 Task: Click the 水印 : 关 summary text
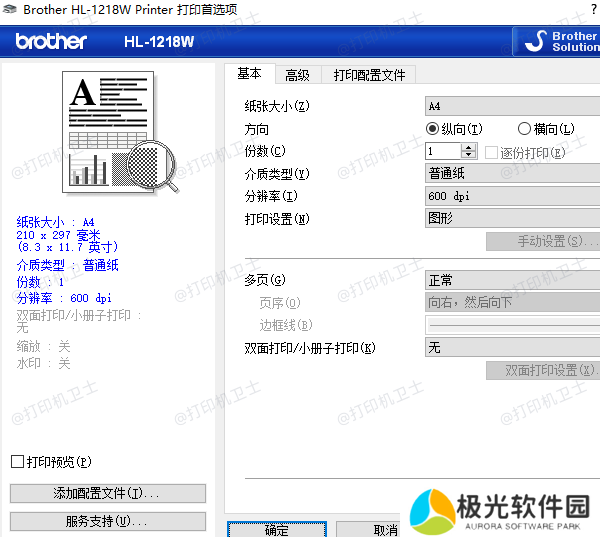pos(43,363)
